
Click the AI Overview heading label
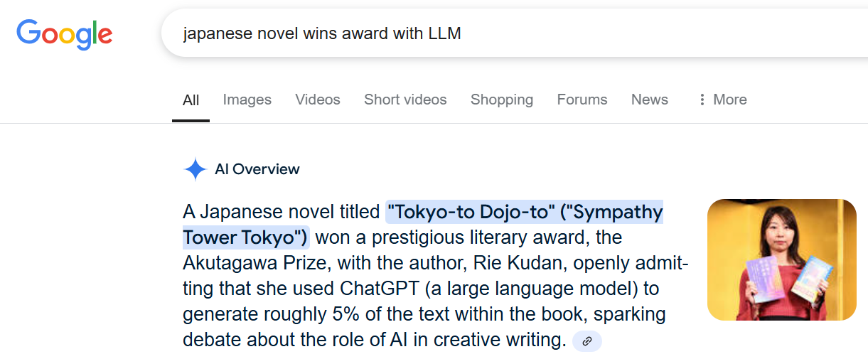coord(257,169)
